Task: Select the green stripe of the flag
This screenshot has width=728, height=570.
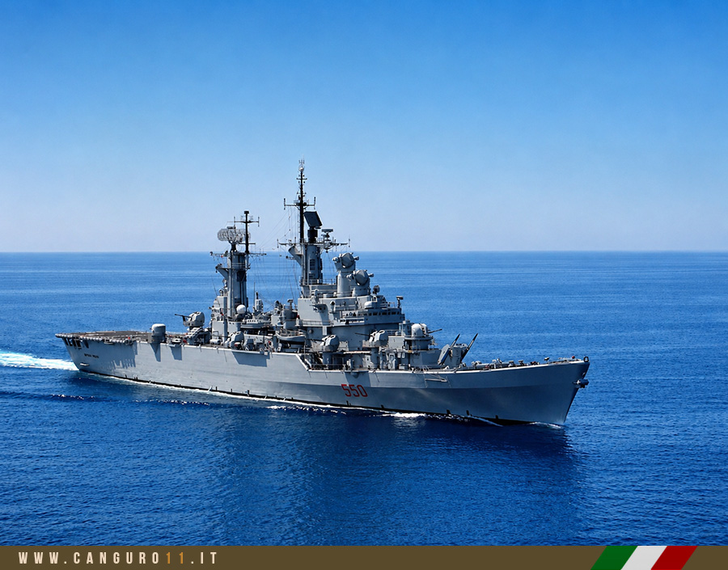Action: [x=614, y=558]
